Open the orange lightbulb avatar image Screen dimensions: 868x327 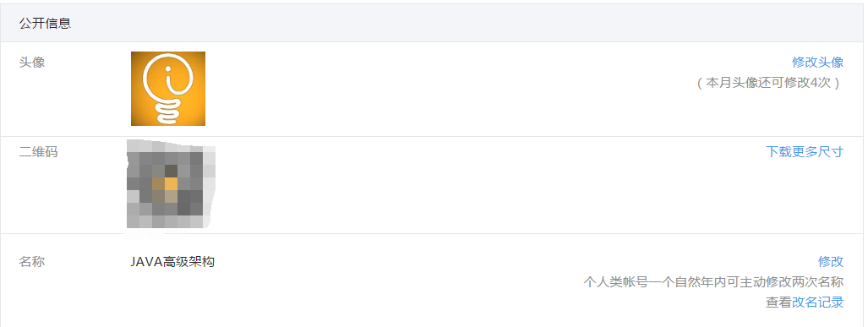click(x=168, y=89)
